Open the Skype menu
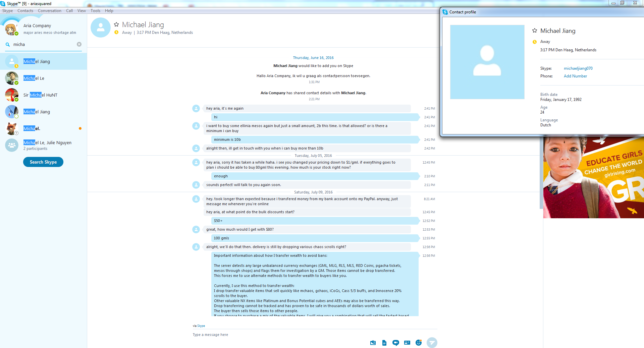 [8, 11]
